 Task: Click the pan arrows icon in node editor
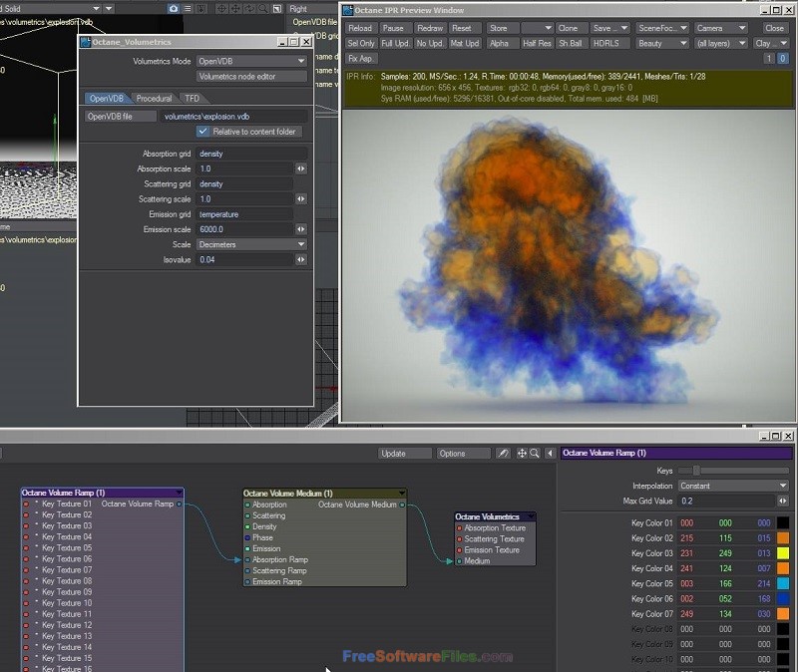coord(522,454)
